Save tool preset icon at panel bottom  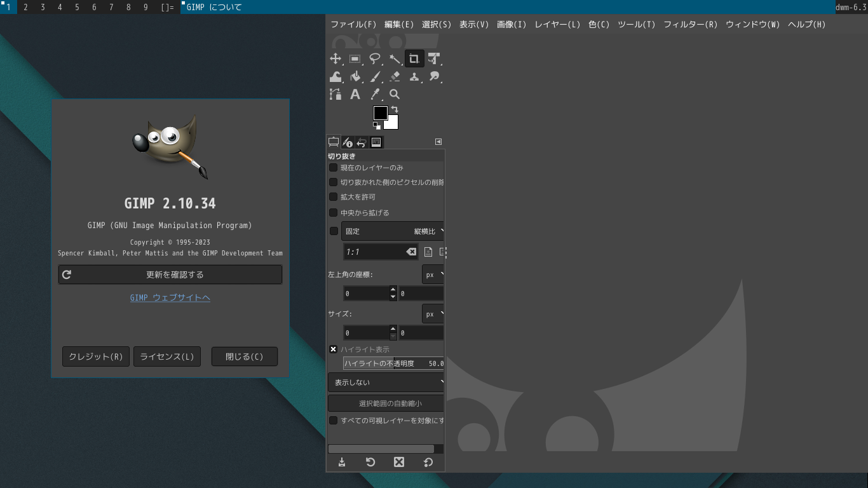(342, 462)
